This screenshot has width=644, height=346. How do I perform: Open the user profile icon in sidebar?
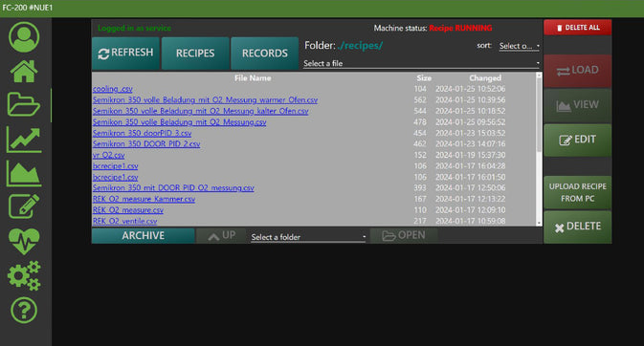[x=24, y=37]
